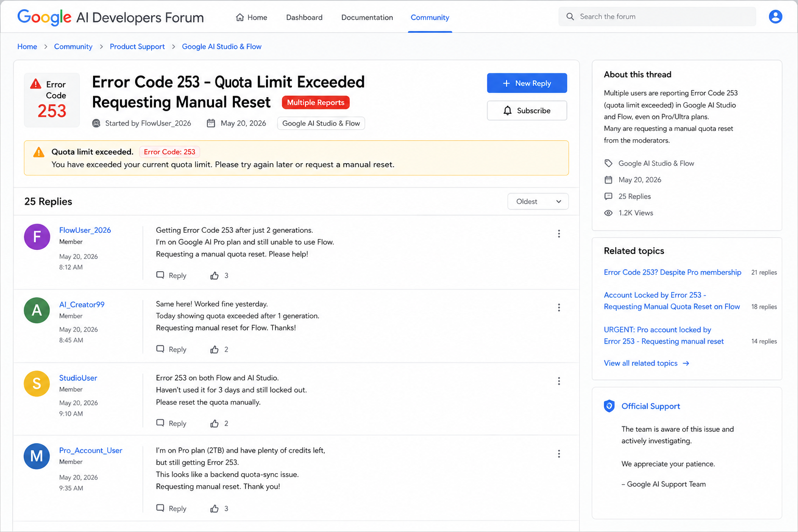Click the Subscribe button
Screen dimensions: 798x532
(x=527, y=111)
